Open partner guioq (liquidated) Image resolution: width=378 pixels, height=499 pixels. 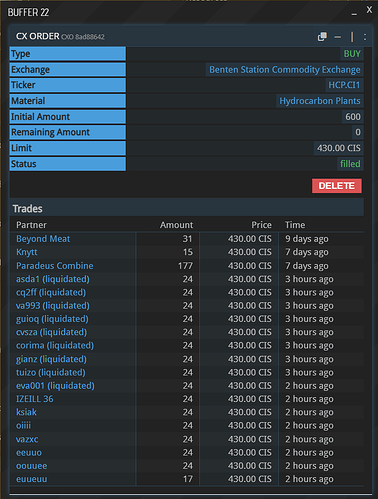[52, 319]
